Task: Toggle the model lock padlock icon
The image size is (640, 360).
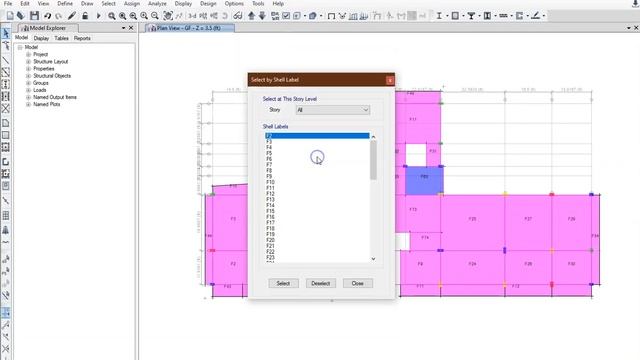Action: [85, 16]
